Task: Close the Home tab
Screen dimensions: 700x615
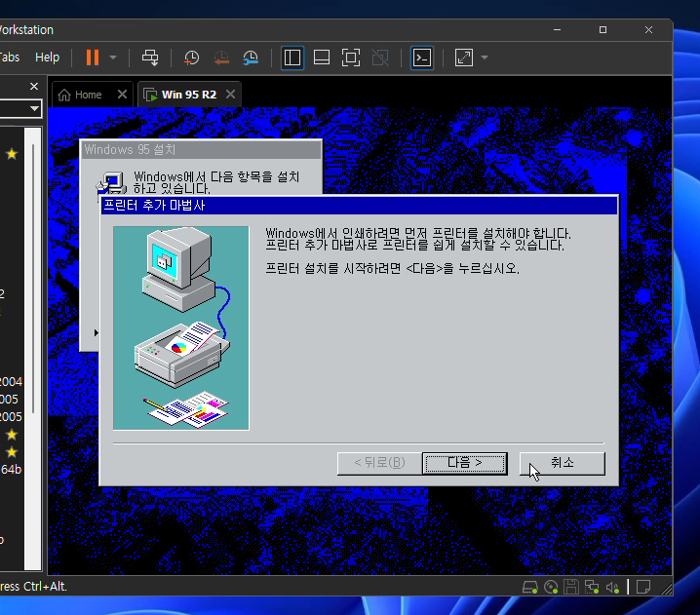Action: click(122, 95)
